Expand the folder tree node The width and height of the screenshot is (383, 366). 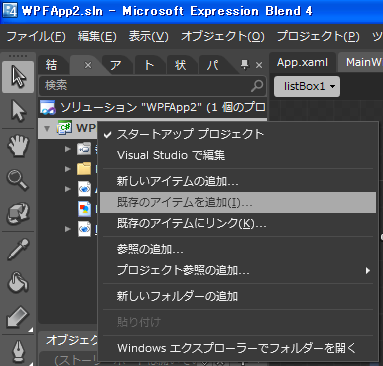[68, 169]
